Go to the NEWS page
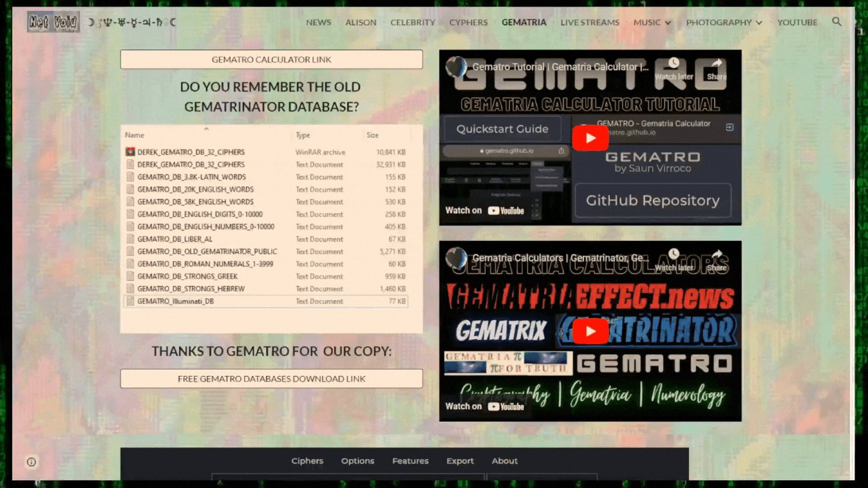This screenshot has width=868, height=488. (x=318, y=22)
